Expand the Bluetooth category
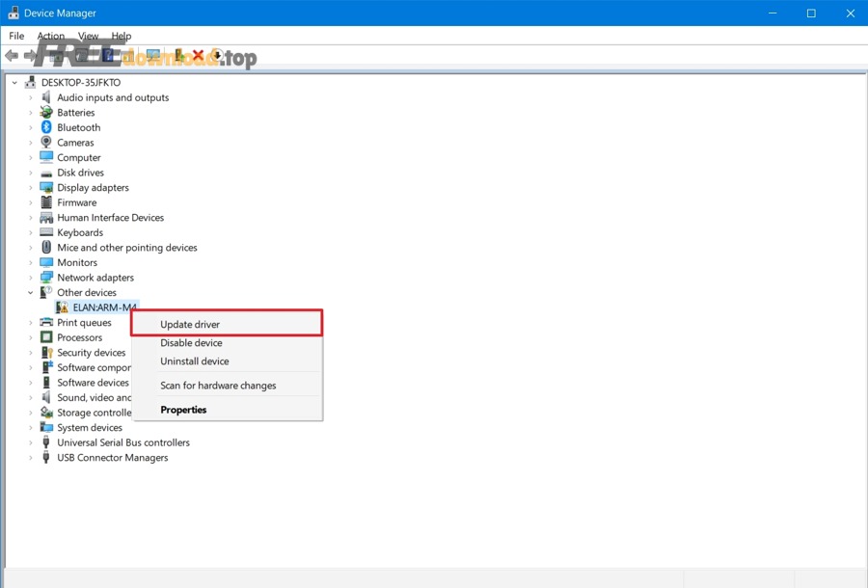The image size is (868, 588). [31, 127]
